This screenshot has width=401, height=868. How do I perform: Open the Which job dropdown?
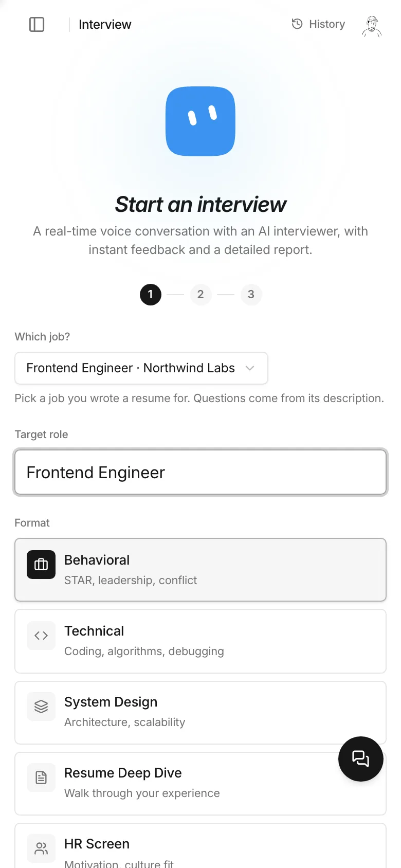click(x=141, y=368)
